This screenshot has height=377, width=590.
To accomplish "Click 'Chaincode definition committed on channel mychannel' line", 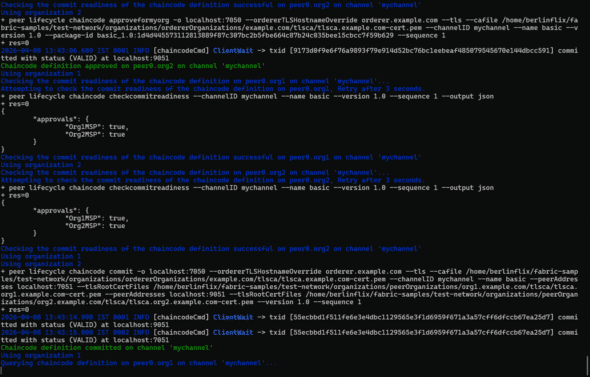I will [107, 348].
